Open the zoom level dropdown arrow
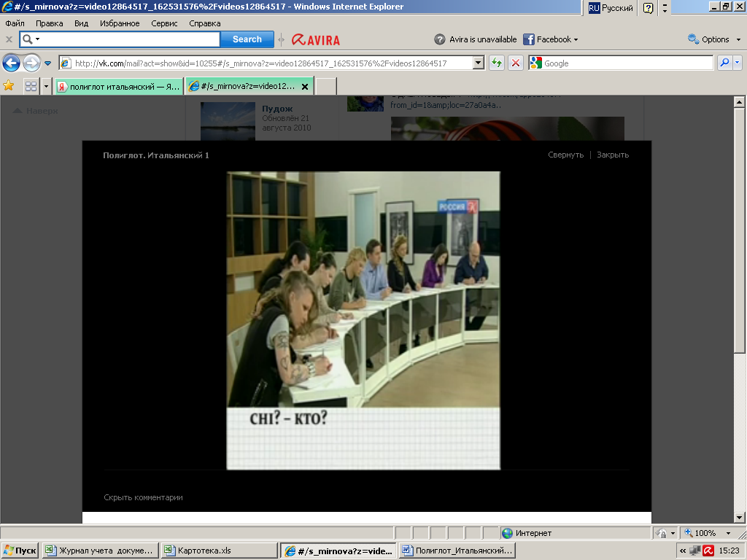The height and width of the screenshot is (560, 747). (728, 533)
